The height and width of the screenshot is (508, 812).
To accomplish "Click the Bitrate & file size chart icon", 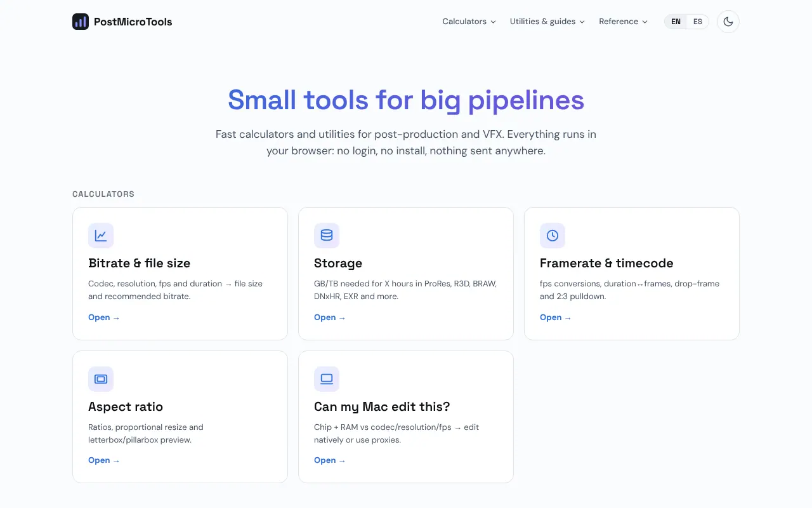I will (101, 236).
